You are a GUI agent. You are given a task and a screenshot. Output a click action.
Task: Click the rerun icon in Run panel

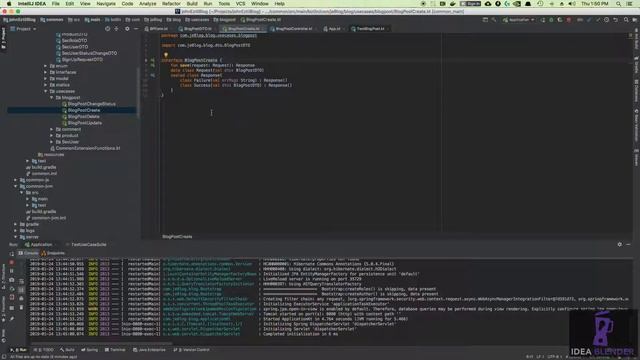click(12, 253)
